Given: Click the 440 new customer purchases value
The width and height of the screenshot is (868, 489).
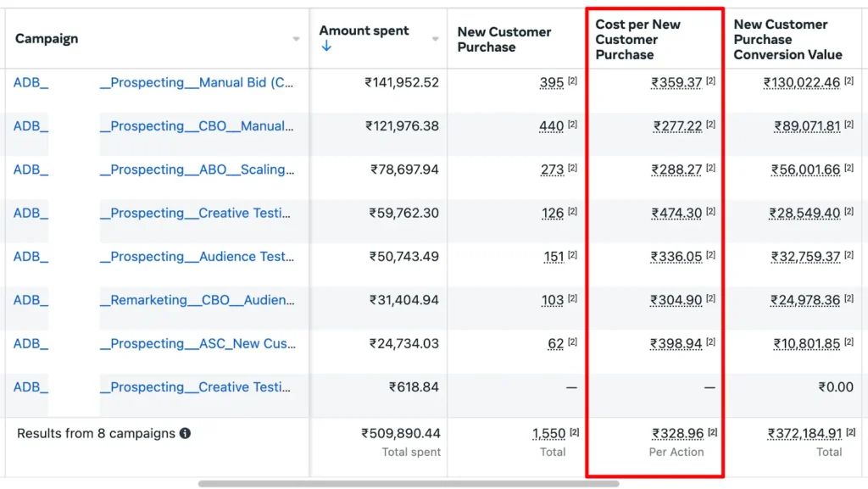Looking at the screenshot, I should [x=551, y=126].
